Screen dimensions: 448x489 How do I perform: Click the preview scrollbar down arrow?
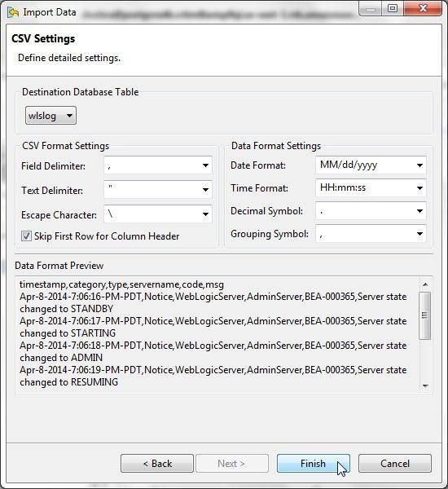[425, 386]
